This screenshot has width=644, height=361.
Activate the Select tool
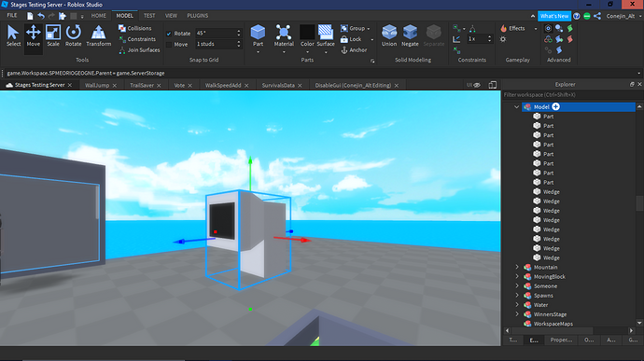13,35
